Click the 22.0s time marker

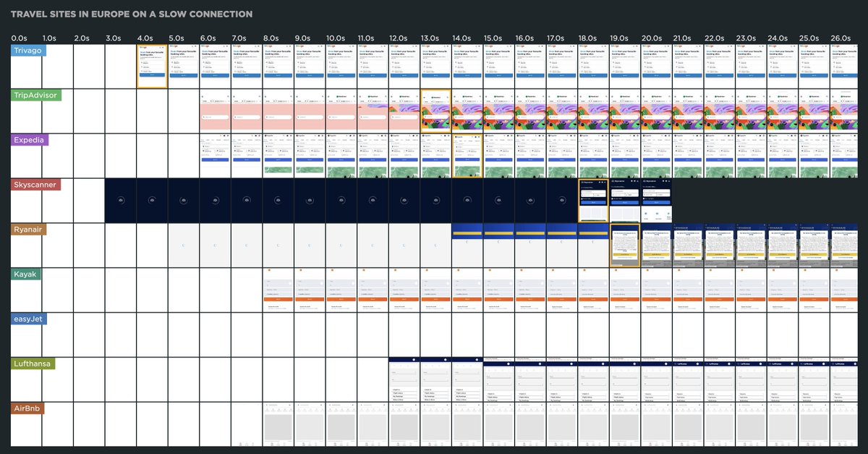tap(714, 38)
